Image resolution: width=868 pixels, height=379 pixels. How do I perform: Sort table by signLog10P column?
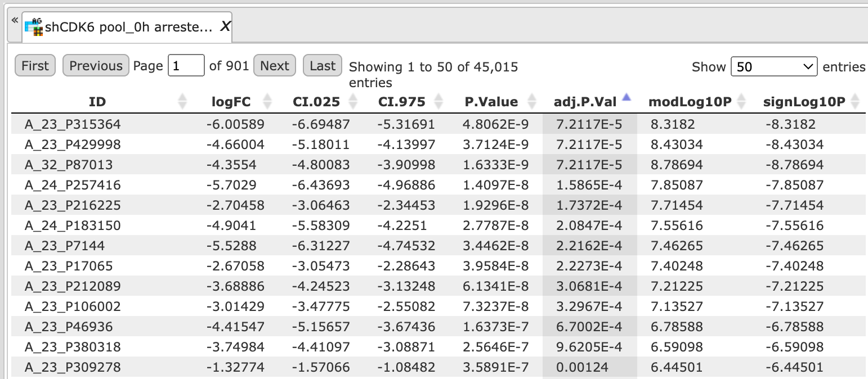click(x=856, y=102)
